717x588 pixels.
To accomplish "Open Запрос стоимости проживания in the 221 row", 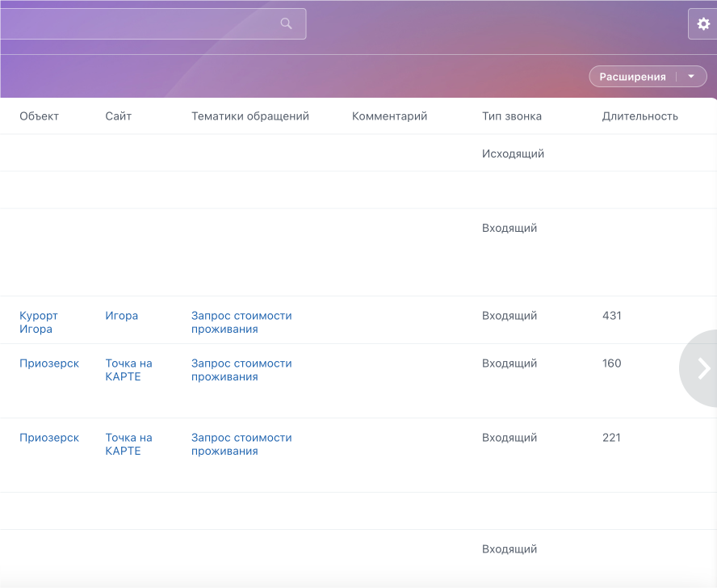I will click(x=241, y=444).
